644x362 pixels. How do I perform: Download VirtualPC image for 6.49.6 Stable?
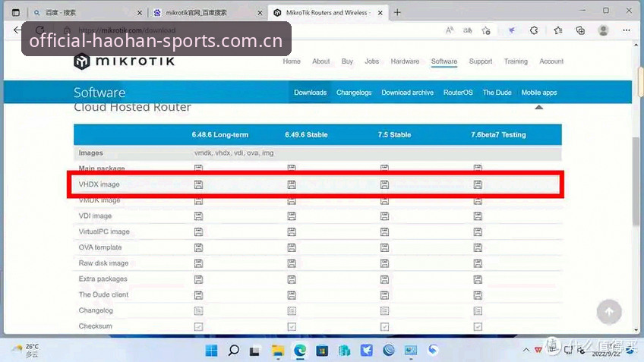[292, 232]
